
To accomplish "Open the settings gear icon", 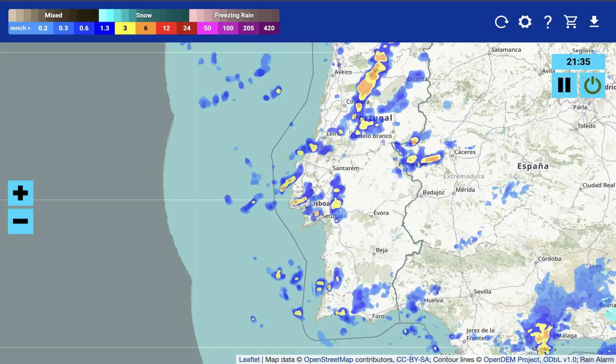I will pyautogui.click(x=525, y=22).
